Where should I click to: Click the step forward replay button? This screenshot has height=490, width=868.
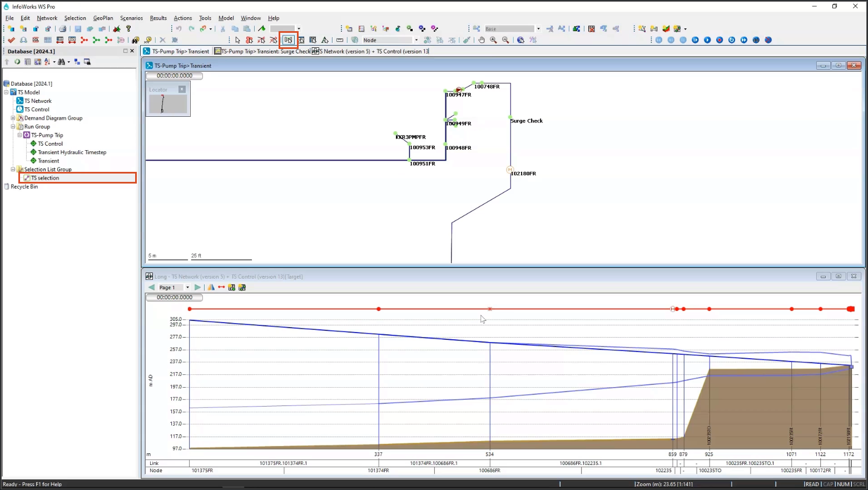695,40
